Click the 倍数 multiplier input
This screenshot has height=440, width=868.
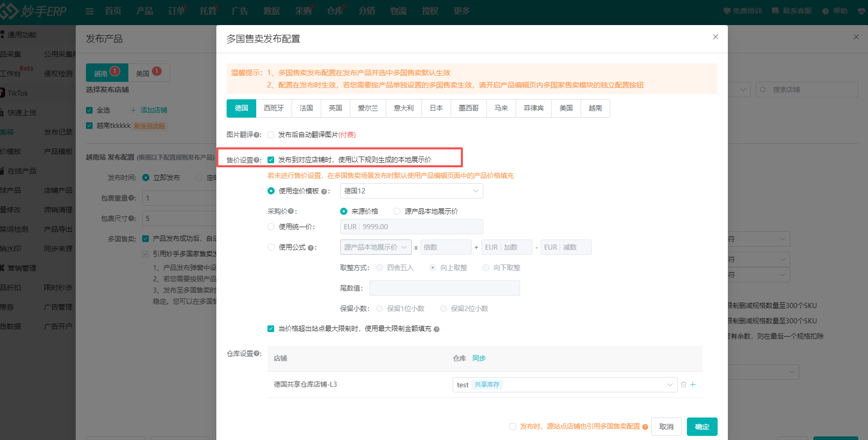(x=446, y=247)
